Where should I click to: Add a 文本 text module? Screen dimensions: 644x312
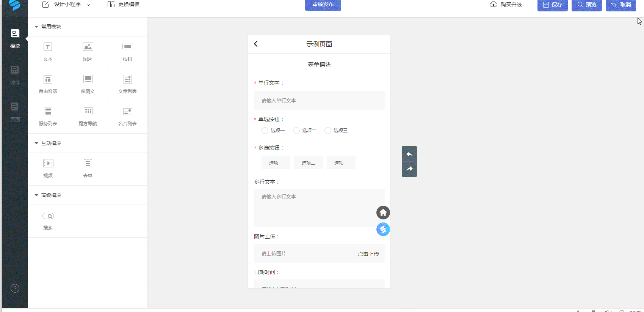[x=48, y=52]
